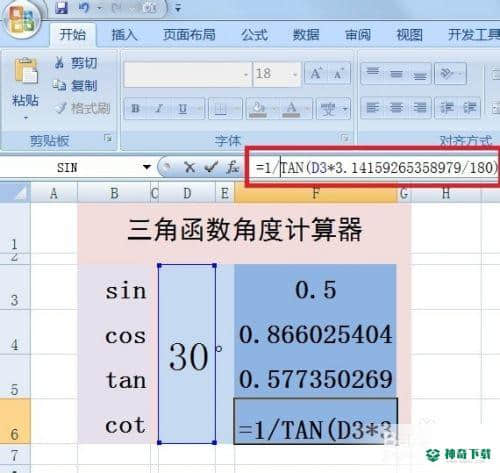Increase font size with the larger A icon

click(x=315, y=74)
